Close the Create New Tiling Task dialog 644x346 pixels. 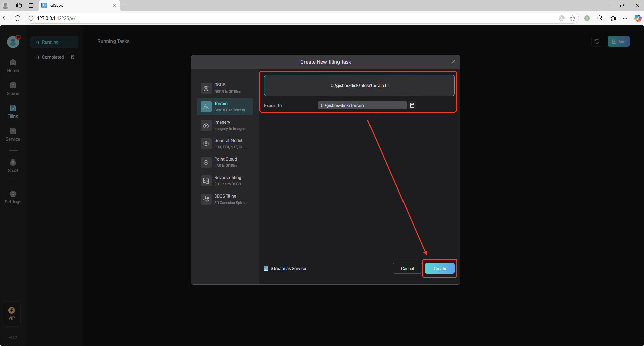tap(453, 62)
